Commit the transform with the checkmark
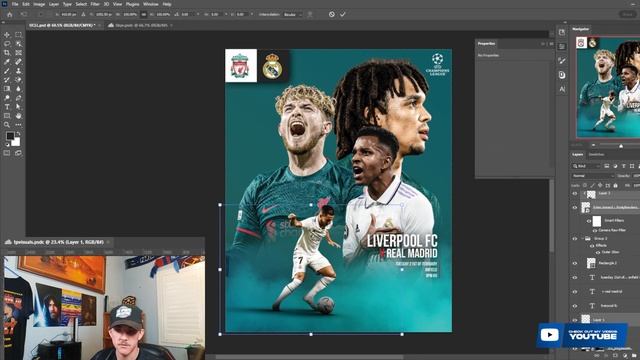 [x=343, y=14]
